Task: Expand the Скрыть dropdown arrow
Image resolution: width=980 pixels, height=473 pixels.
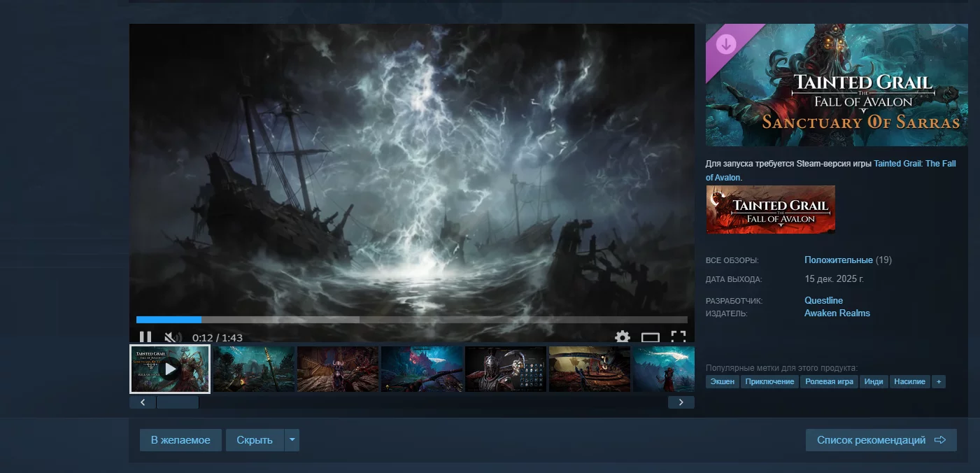Action: [292, 440]
